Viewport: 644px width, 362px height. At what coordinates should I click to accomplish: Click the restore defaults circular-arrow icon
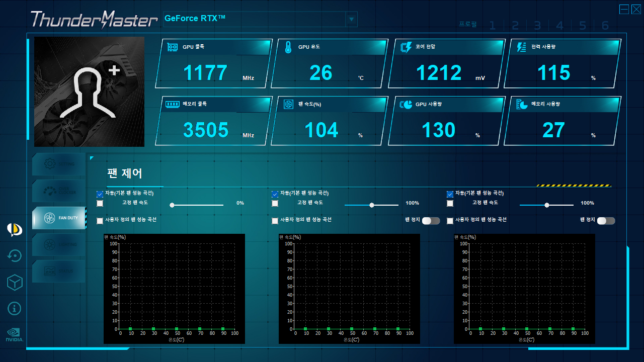point(15,256)
